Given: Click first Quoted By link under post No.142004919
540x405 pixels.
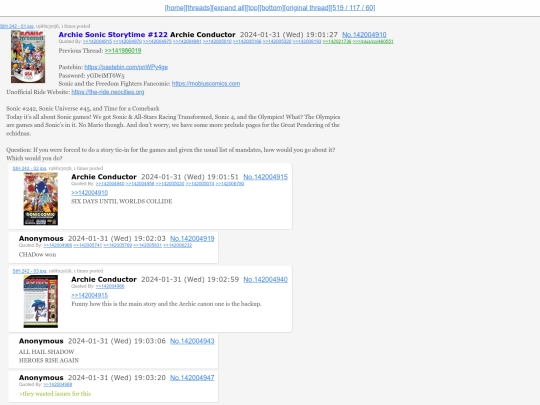Looking at the screenshot, I should [x=58, y=245].
